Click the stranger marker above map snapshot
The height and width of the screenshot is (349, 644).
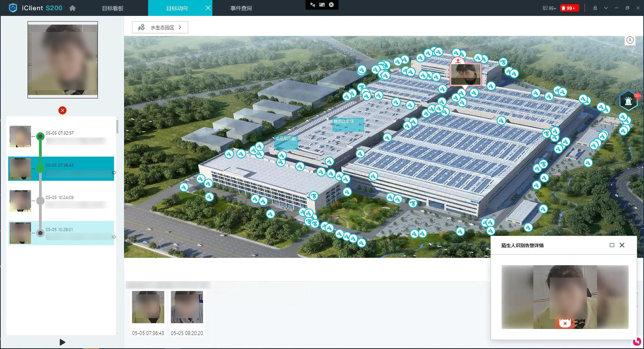pyautogui.click(x=458, y=60)
